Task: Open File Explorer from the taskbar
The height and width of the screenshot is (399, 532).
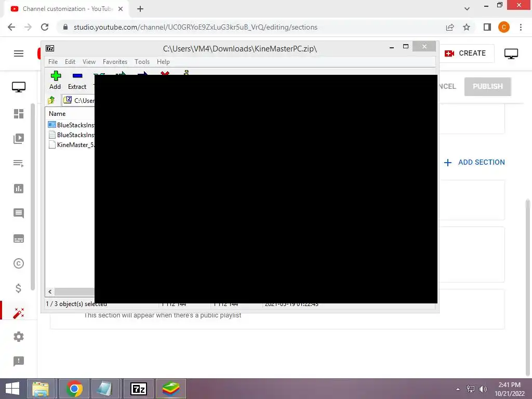Action: (x=41, y=389)
